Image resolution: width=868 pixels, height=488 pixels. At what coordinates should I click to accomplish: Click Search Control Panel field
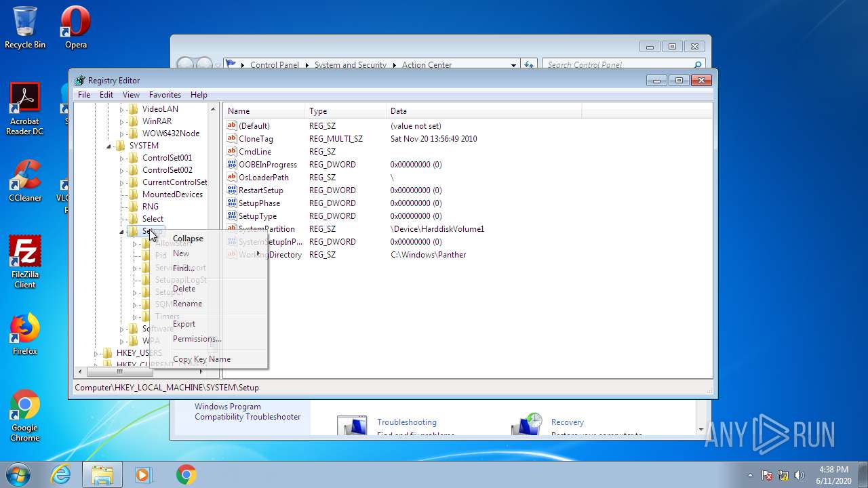[623, 65]
